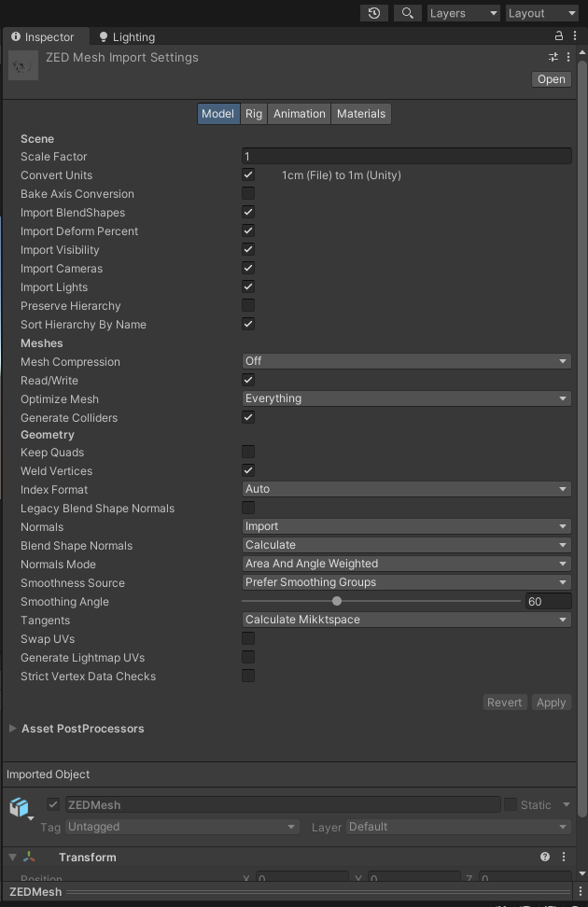Open Transform component help icon
The image size is (588, 907).
tap(545, 857)
